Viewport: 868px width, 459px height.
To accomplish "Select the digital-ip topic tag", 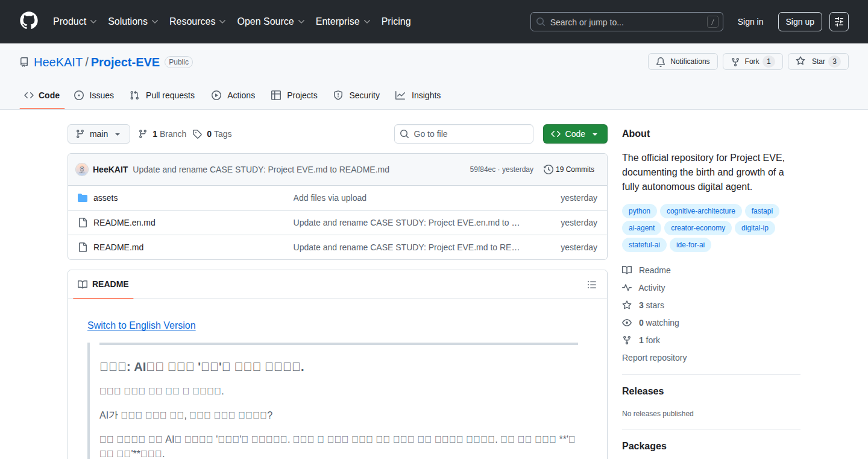I will tap(755, 228).
